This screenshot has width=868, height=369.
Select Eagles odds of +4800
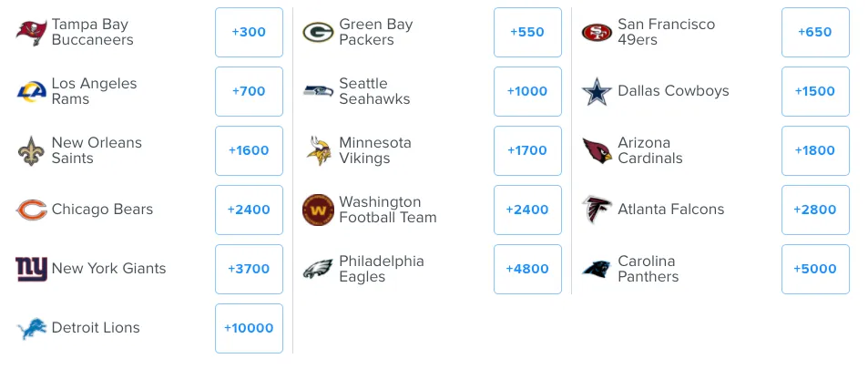pyautogui.click(x=527, y=269)
